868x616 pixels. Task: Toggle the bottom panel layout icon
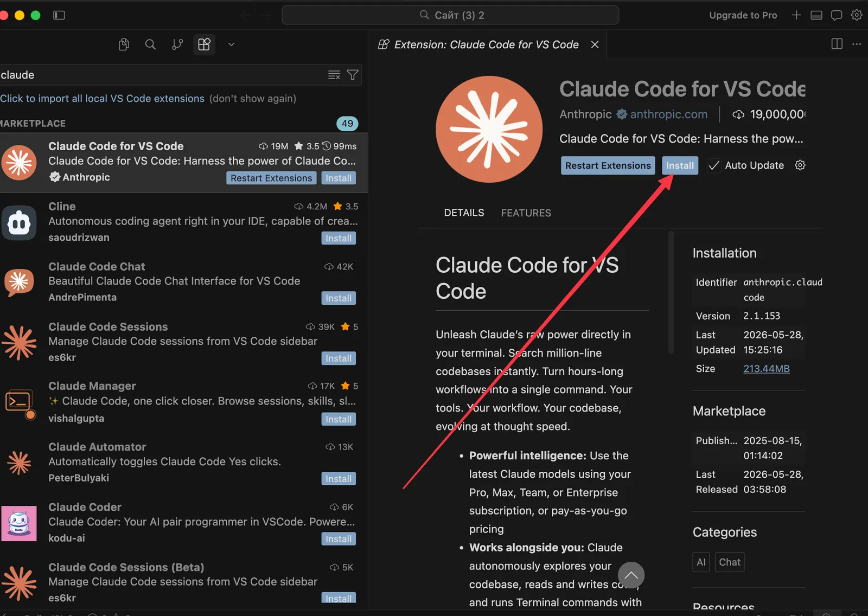coord(816,15)
